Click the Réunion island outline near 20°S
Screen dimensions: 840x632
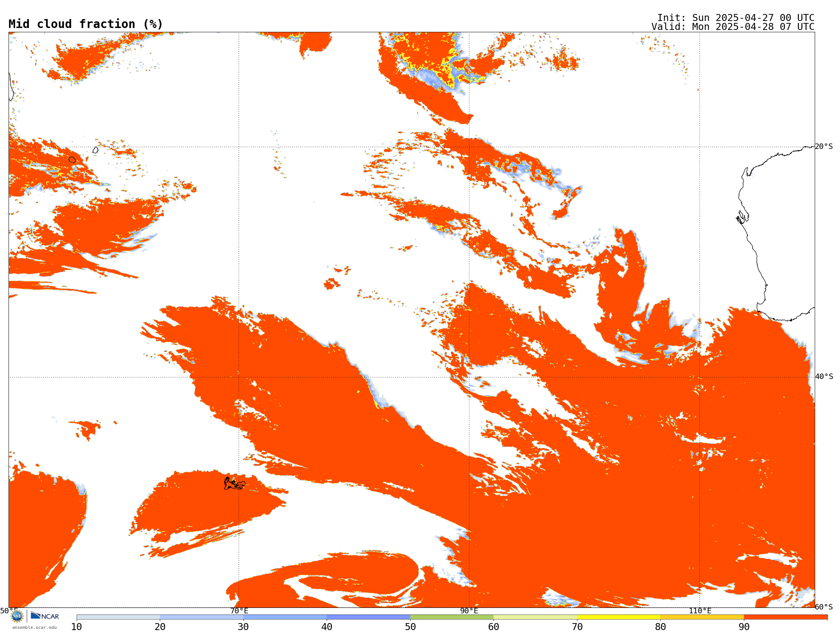click(x=72, y=160)
